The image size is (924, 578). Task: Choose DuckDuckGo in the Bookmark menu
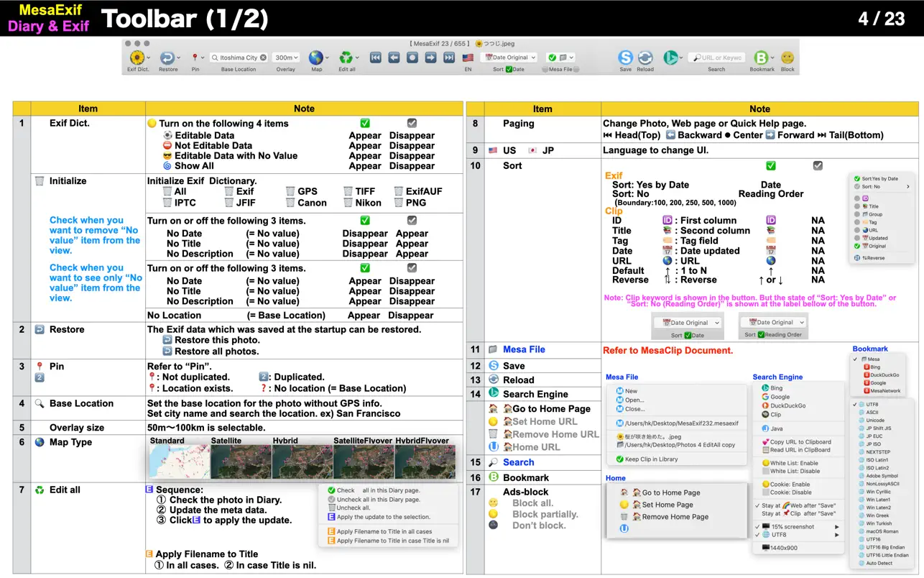point(882,375)
